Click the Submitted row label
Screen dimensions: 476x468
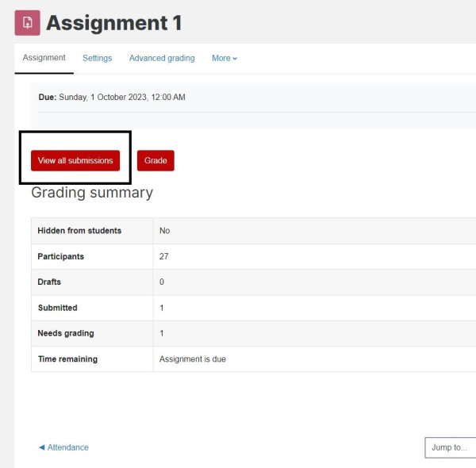[58, 308]
